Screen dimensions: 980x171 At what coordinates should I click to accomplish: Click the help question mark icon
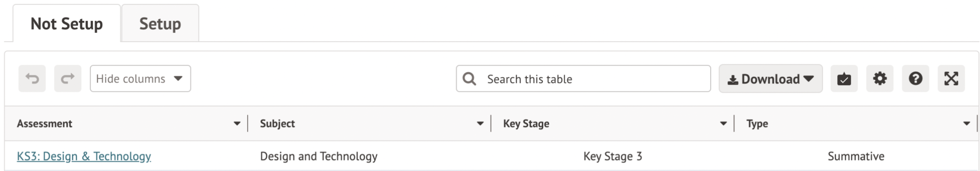click(915, 79)
